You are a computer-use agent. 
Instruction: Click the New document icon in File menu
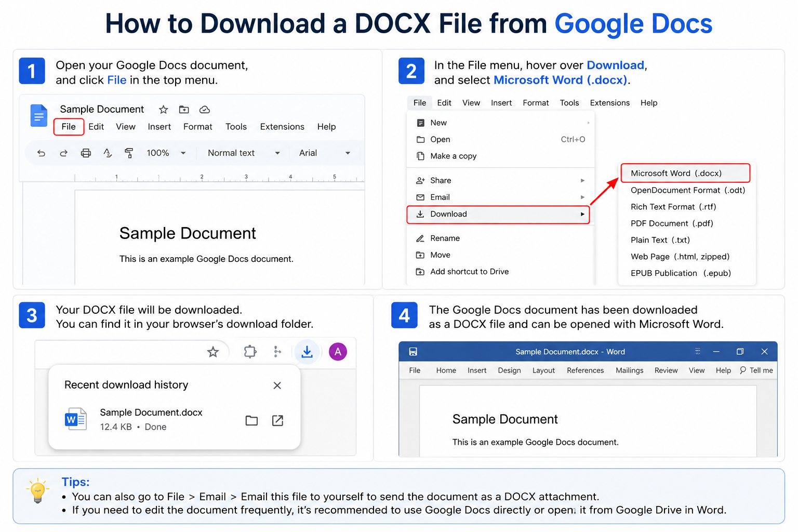pyautogui.click(x=421, y=123)
